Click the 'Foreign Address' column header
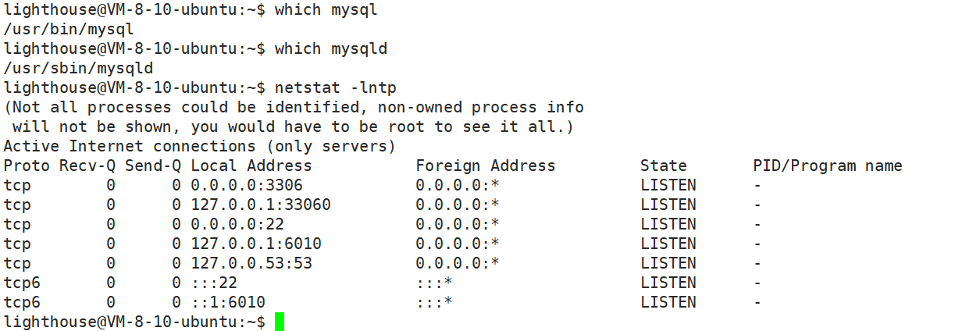This screenshot has width=980, height=331. pos(486,165)
